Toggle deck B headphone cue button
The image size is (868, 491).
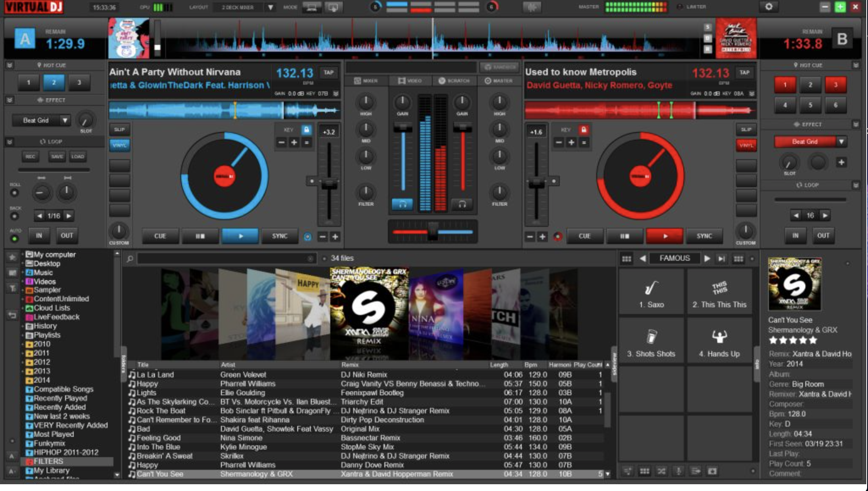462,204
